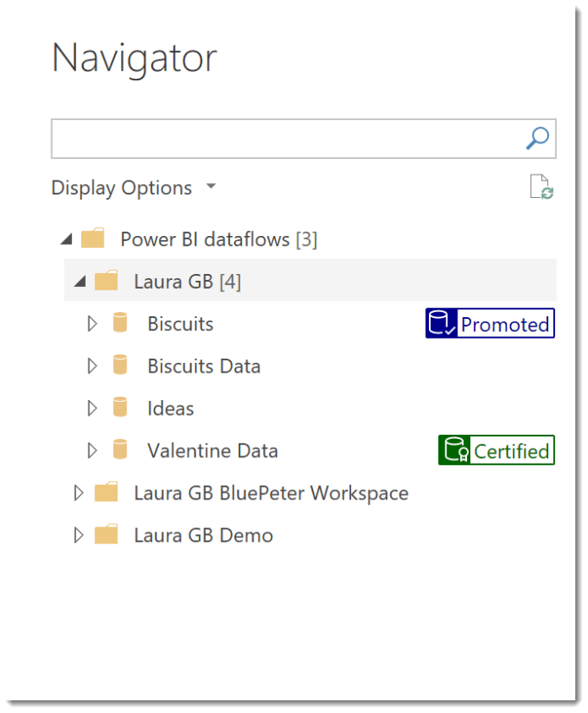Click the Biscuits Data cylinder icon

(120, 365)
